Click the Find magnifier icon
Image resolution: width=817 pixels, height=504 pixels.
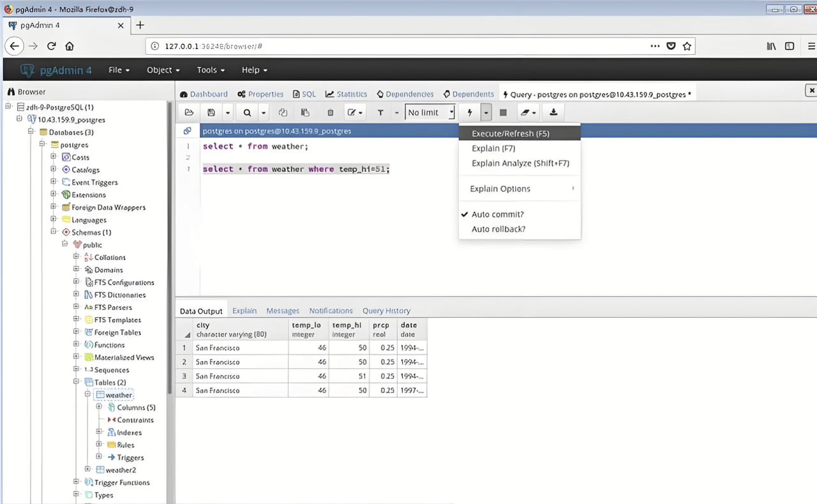247,112
